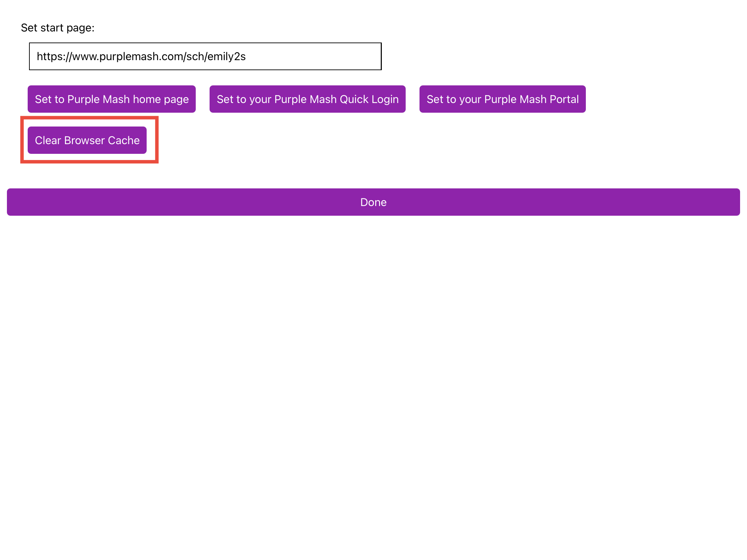This screenshot has height=560, width=747.
Task: Tap the highlighted Clear Browser Cache button
Action: pyautogui.click(x=87, y=140)
